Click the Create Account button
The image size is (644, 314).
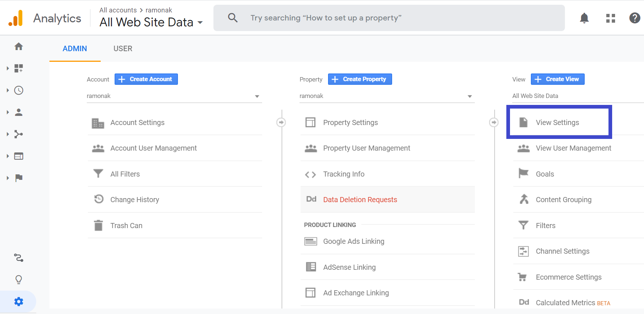tap(146, 79)
